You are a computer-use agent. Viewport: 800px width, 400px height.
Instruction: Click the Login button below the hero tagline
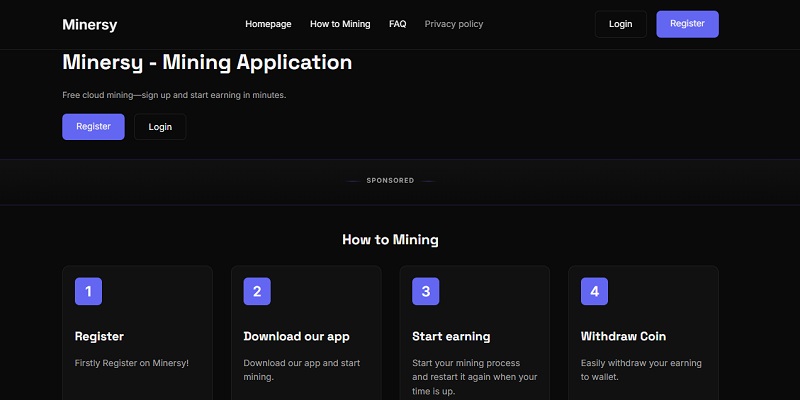(160, 127)
